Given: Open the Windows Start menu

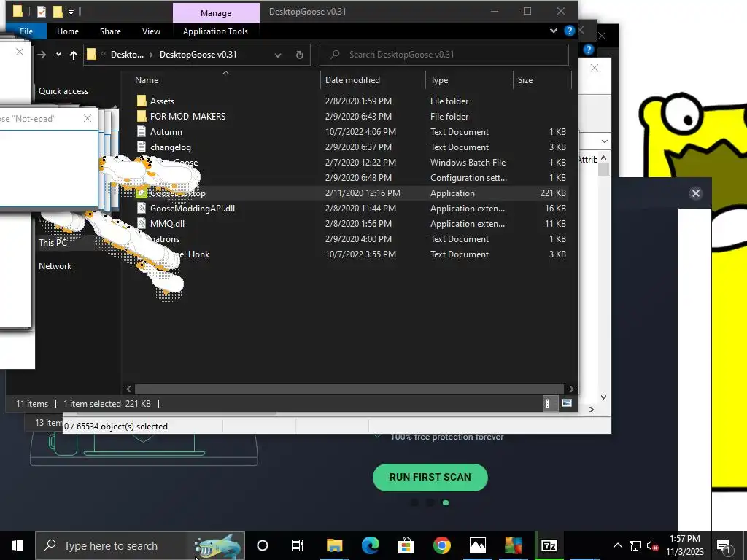Looking at the screenshot, I should [18, 545].
